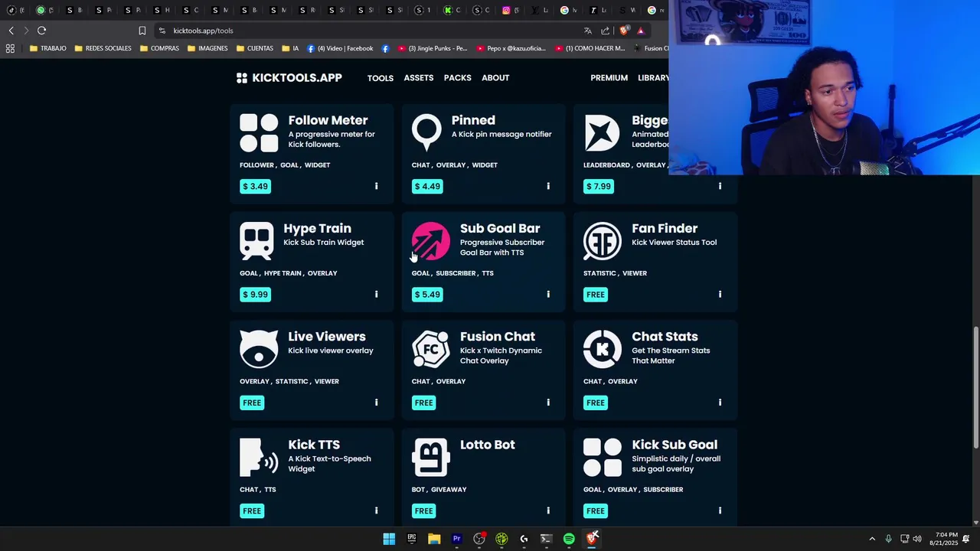Go back to the previous page
The image size is (980, 551).
tap(11, 31)
